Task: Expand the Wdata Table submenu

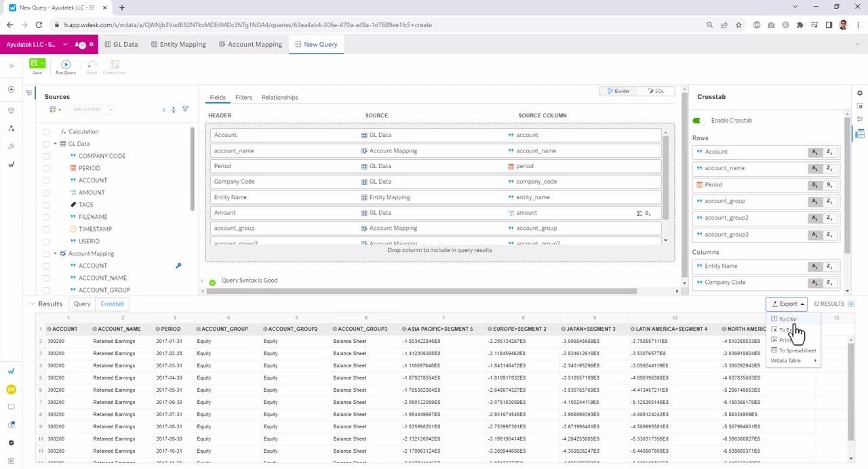Action: [x=793, y=361]
